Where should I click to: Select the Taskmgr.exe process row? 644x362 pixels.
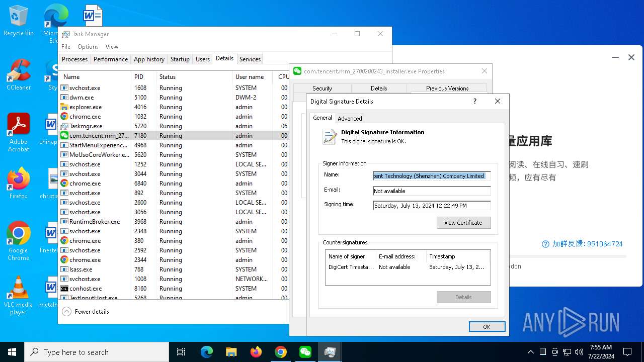point(174,126)
